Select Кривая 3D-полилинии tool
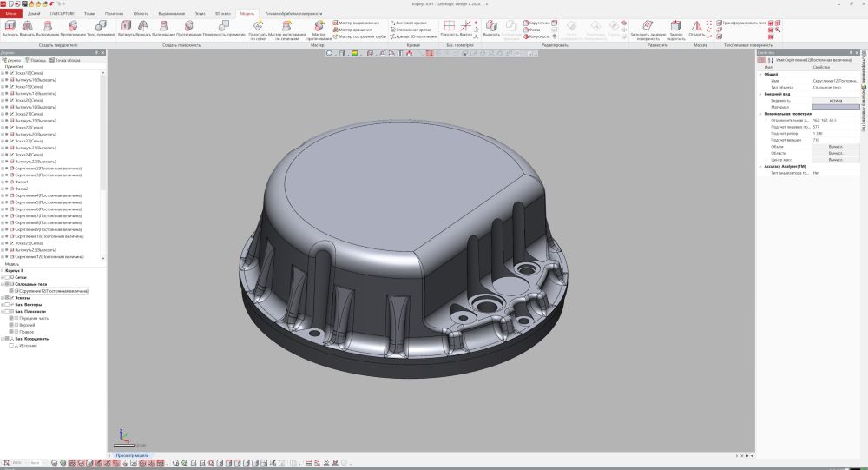This screenshot has width=868, height=470. (x=413, y=36)
